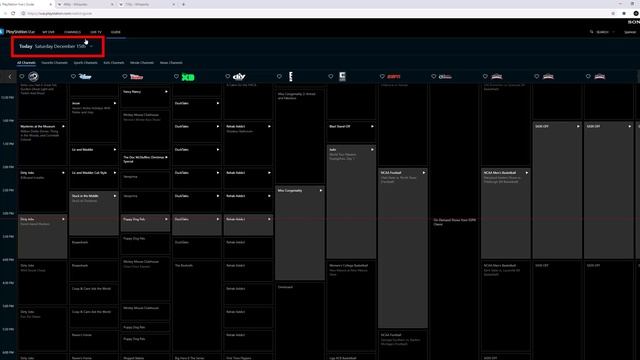Open the Today Saturday December 15th dropdown

[56, 47]
